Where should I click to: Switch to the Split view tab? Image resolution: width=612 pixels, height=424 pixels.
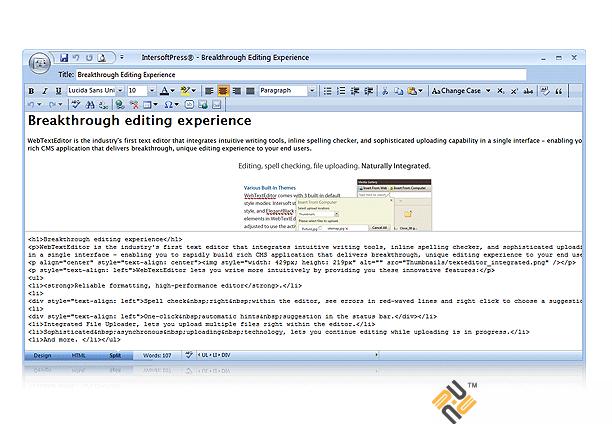(115, 355)
